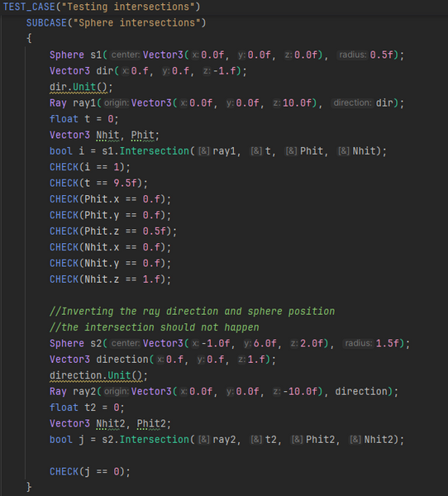Screen dimensions: 448x496
Task: Click the CHECK(Phit.z == 0.5f) line
Action: pyautogui.click(x=113, y=231)
